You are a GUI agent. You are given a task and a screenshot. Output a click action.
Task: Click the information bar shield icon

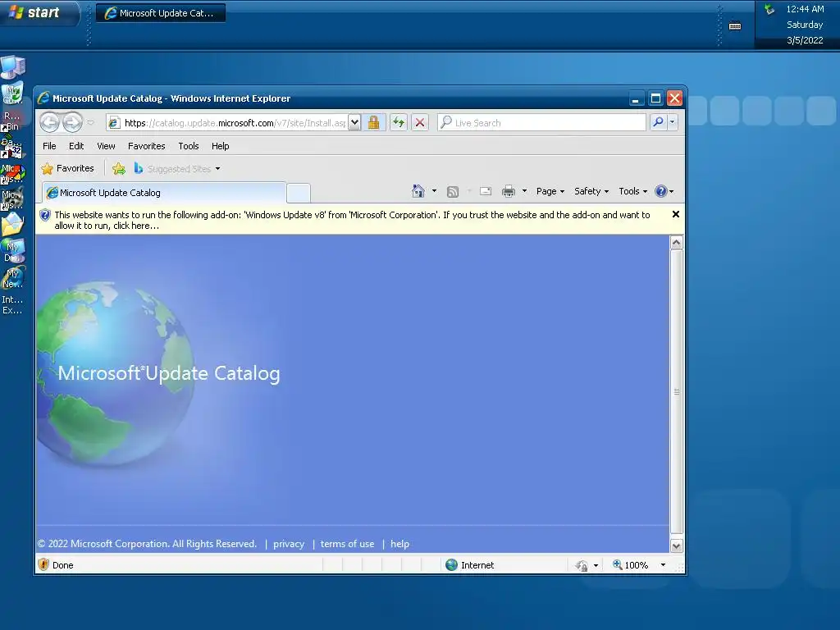45,216
